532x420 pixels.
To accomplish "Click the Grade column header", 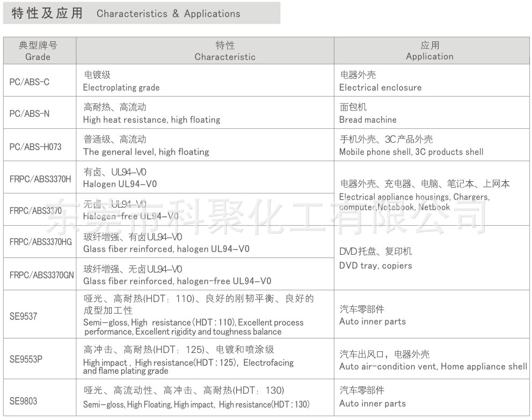I will tap(39, 50).
